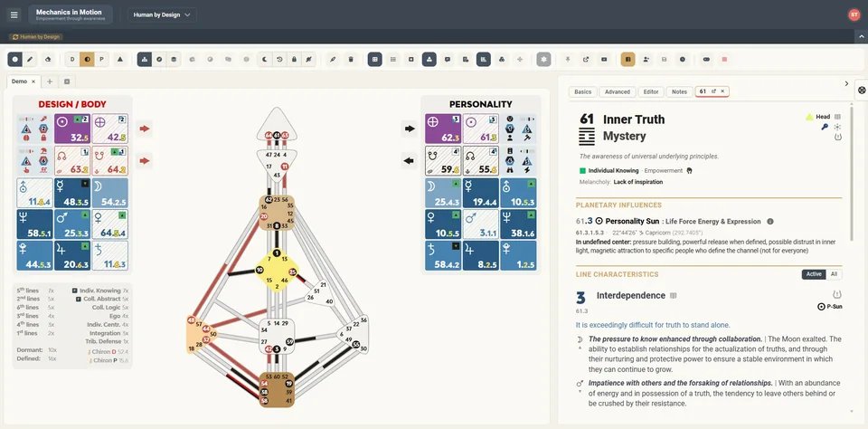Click Mechanics in Motion logo button
This screenshot has height=429, width=868.
tap(71, 14)
